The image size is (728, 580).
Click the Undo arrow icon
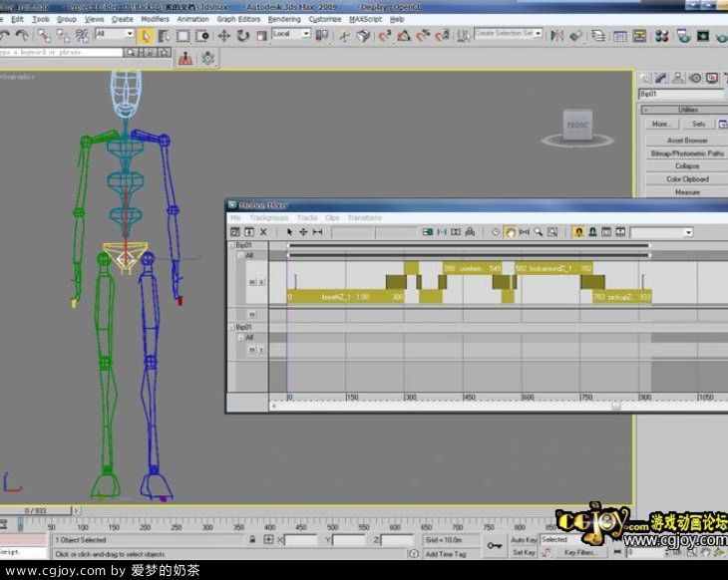[5, 35]
